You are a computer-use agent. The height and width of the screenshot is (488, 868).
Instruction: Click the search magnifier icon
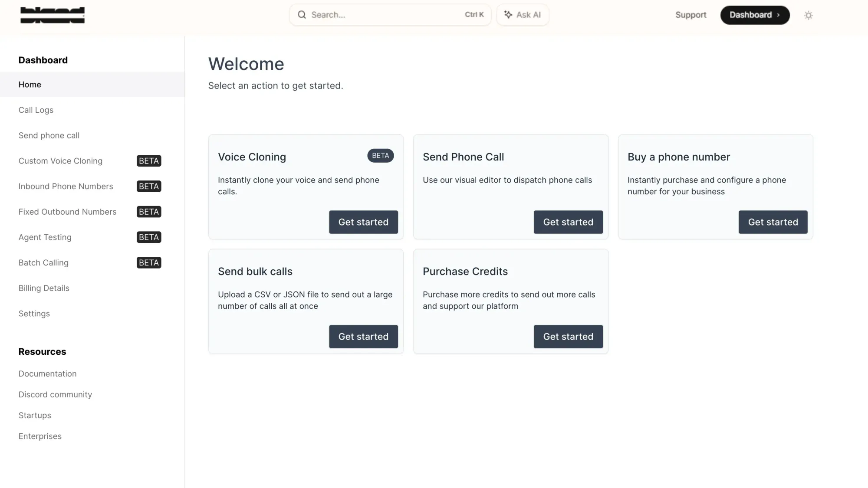pyautogui.click(x=302, y=14)
